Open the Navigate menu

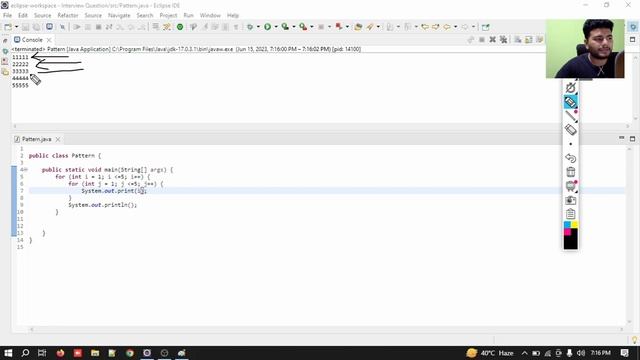pos(119,15)
